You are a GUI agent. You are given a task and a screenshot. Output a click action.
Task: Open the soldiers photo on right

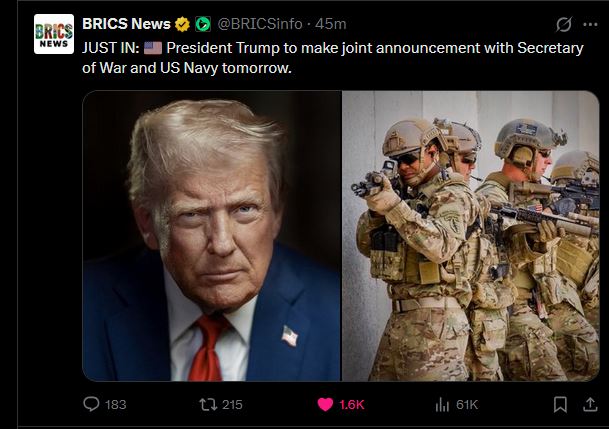coord(471,236)
